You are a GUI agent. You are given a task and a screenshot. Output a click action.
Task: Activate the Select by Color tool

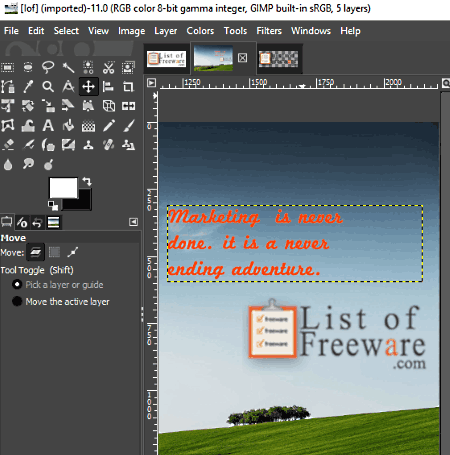pyautogui.click(x=88, y=67)
